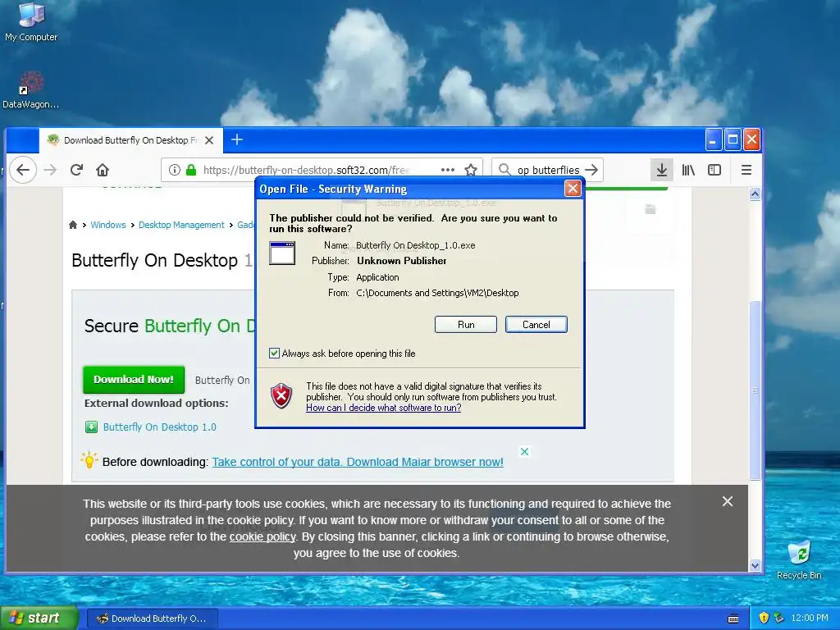Bookmark this page with the star icon
This screenshot has width=840, height=630.
coord(470,170)
